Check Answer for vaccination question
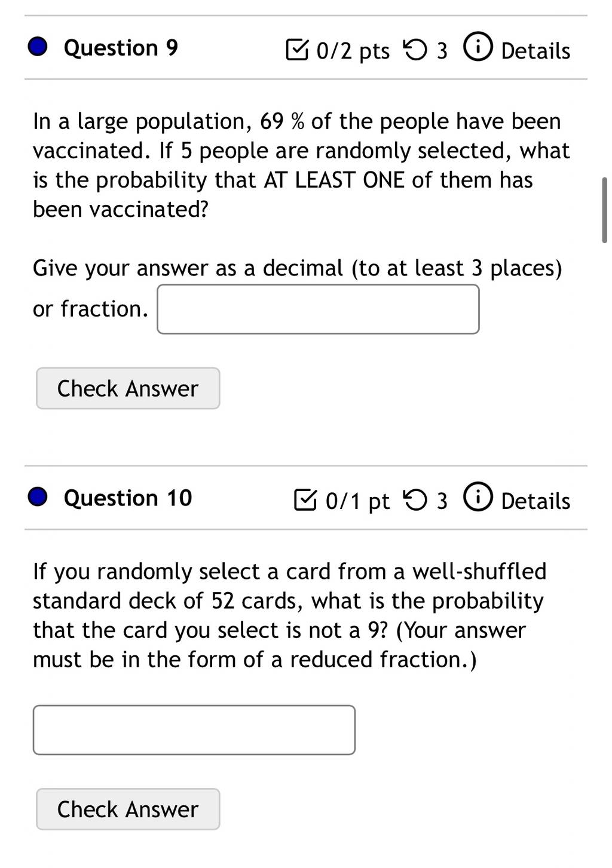Screen dimensions: 612x868 click(128, 388)
